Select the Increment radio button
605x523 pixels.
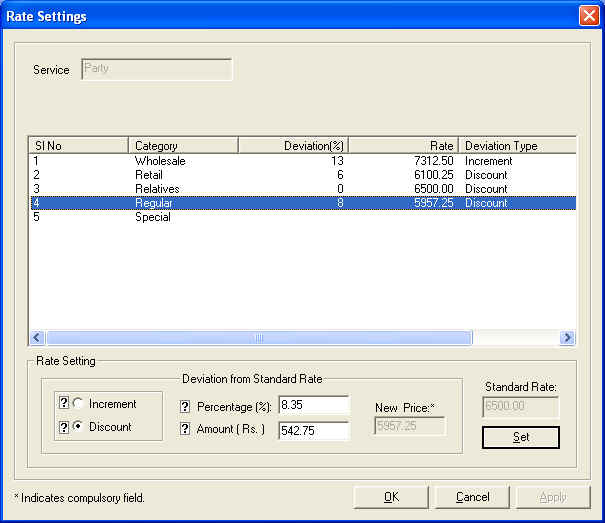[x=78, y=403]
